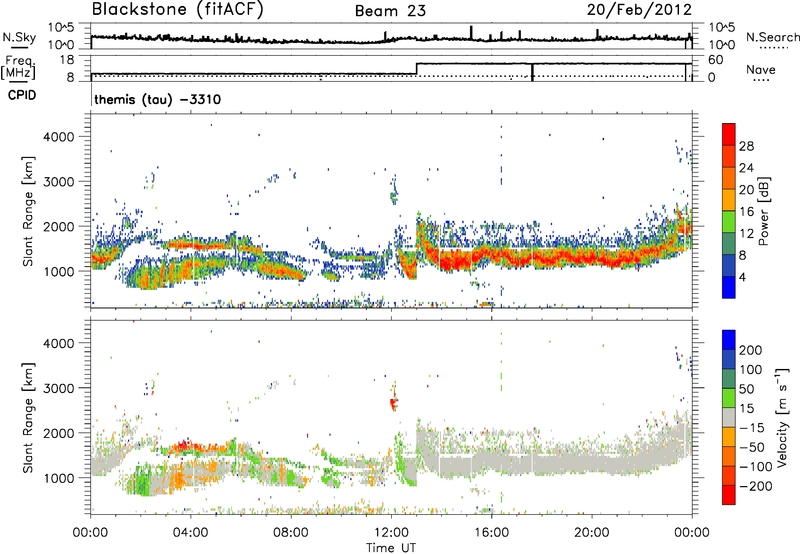The image size is (800, 554).
Task: Click 'Slant Range [km]' label of power panel
Action: (29, 211)
